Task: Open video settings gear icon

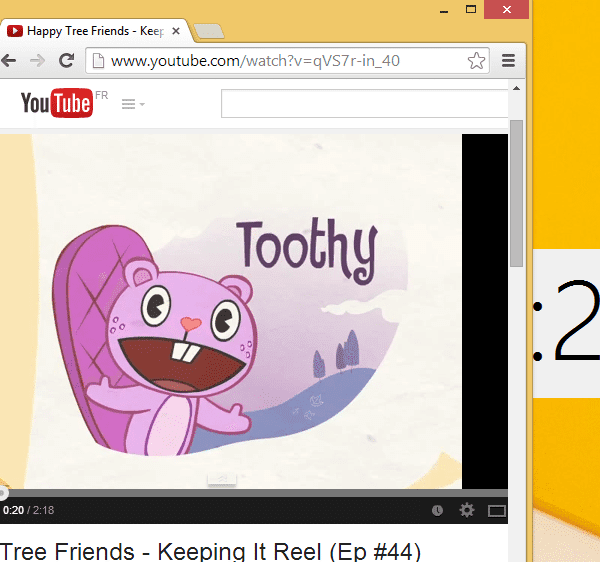Action: [466, 510]
